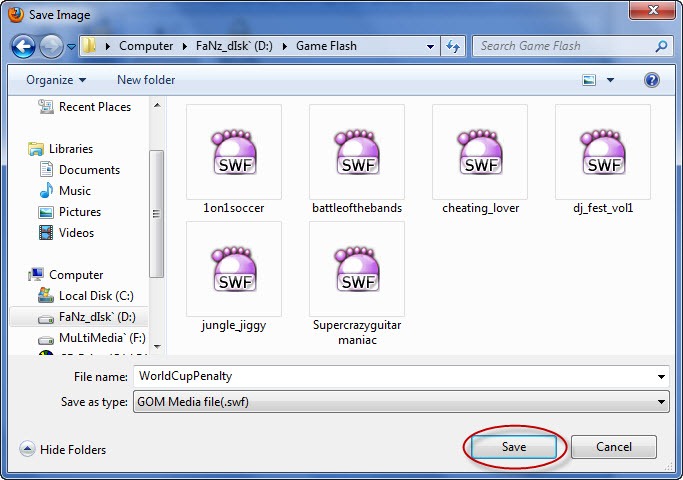Collapse the Hide Folders arrow toggle

[27, 449]
